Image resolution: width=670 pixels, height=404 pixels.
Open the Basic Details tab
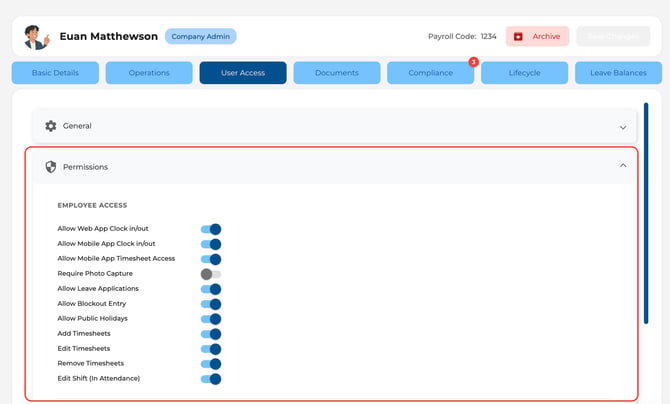[55, 73]
